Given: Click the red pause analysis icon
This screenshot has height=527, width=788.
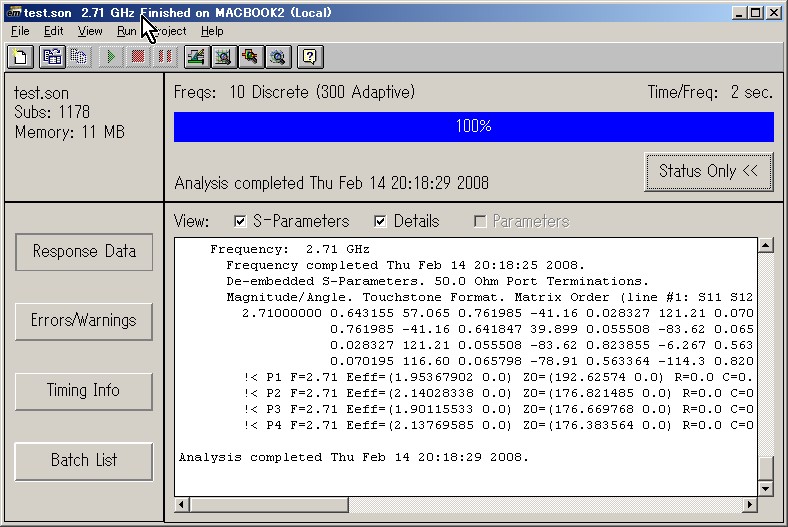Looking at the screenshot, I should (165, 56).
